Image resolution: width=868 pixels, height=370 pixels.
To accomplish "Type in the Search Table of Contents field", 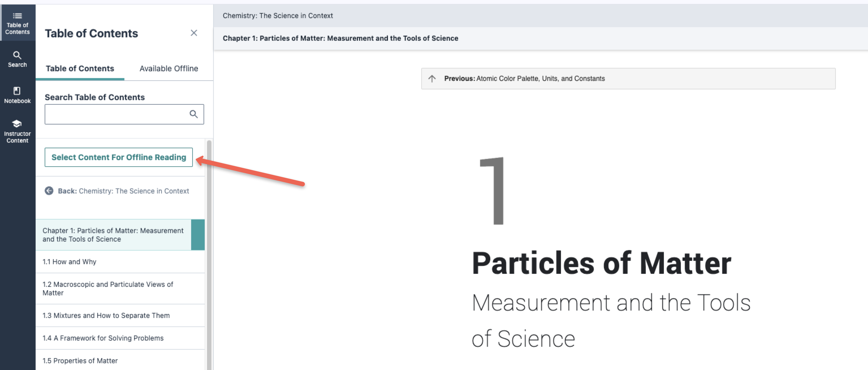I will pyautogui.click(x=116, y=114).
